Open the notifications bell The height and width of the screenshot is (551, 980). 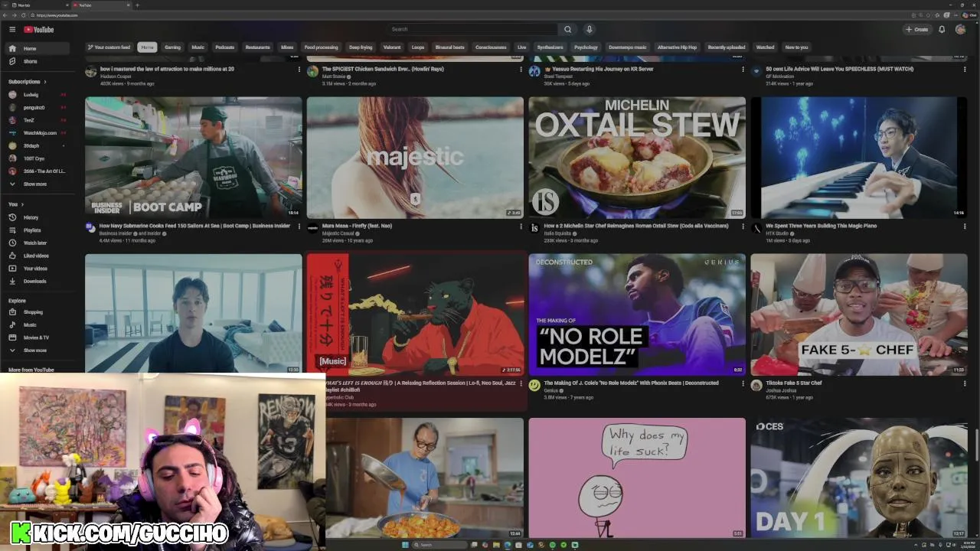coord(942,30)
